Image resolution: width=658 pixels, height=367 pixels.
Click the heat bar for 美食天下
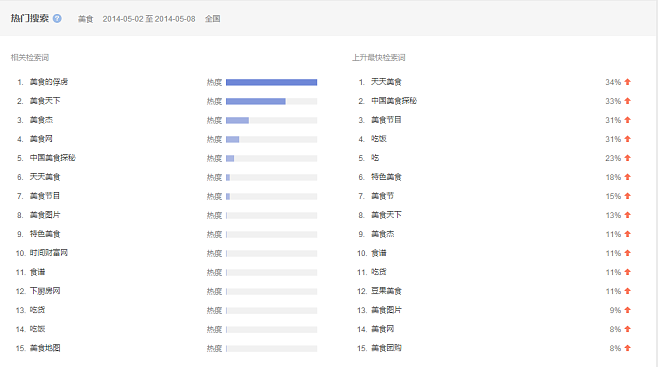tap(272, 101)
